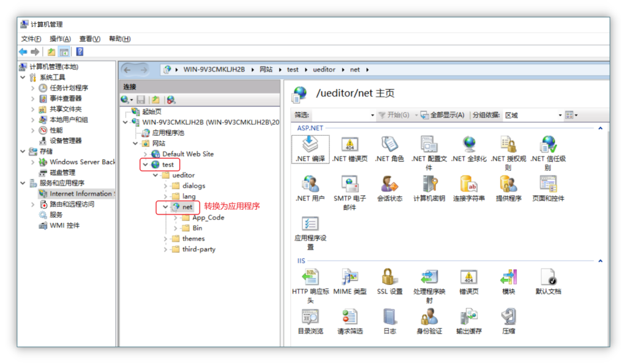Open the MIME 类型 feature
627x364 pixels.
350,282
